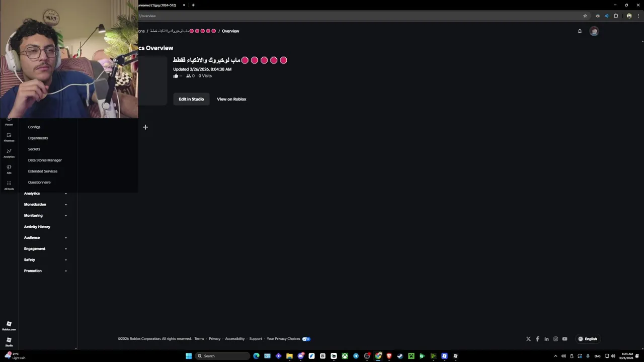The width and height of the screenshot is (644, 362).
Task: Open a new browser tab
Action: coord(193,5)
